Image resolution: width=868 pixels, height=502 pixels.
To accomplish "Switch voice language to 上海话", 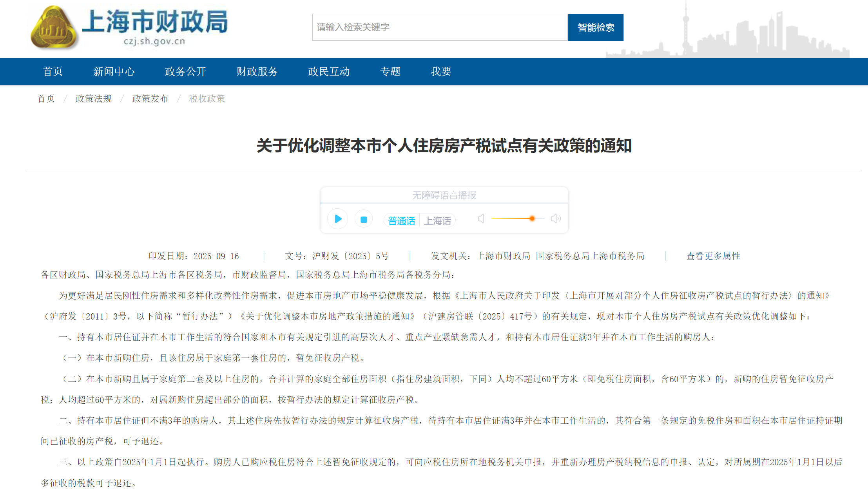I will click(437, 221).
